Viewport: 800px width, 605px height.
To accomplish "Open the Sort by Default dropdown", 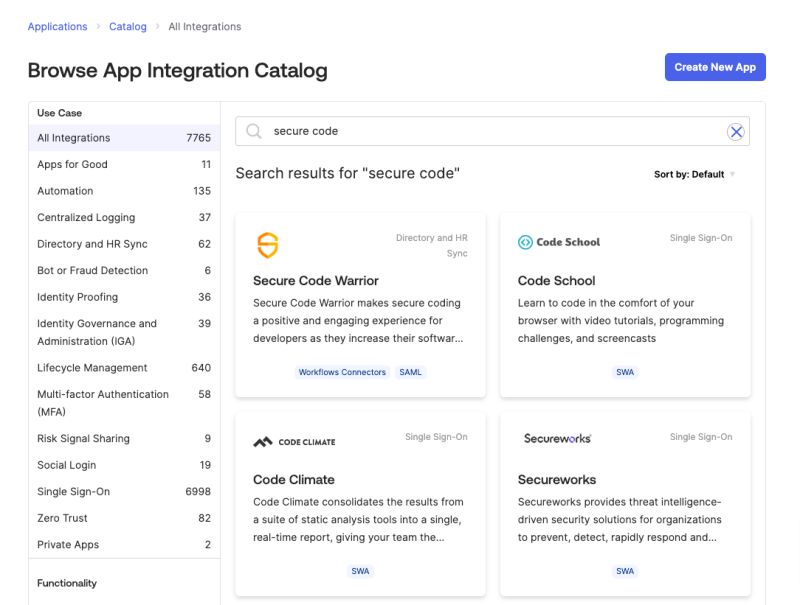I will point(692,173).
